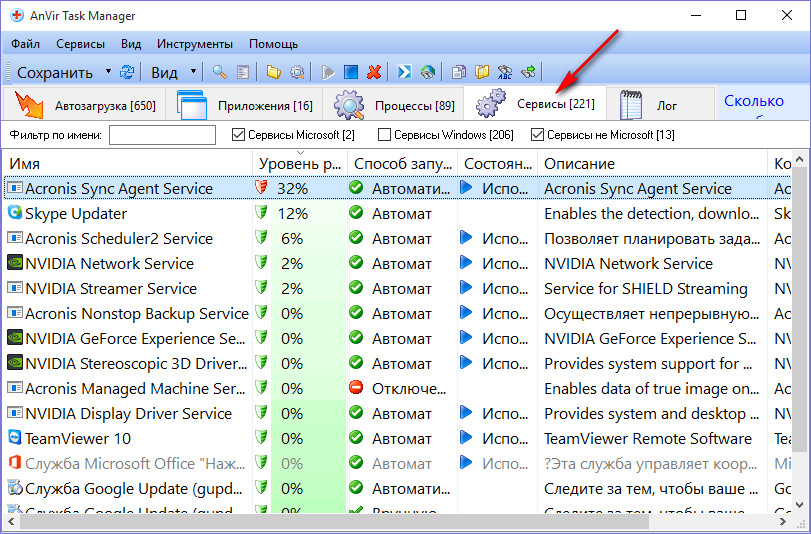Open the properties sheet toolbar icon
Image resolution: width=811 pixels, height=534 pixels.
243,72
